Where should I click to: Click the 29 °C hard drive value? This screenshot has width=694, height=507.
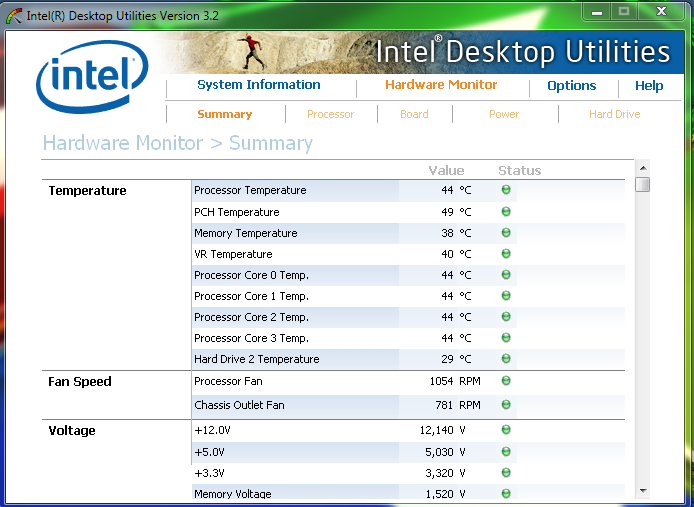[x=456, y=359]
